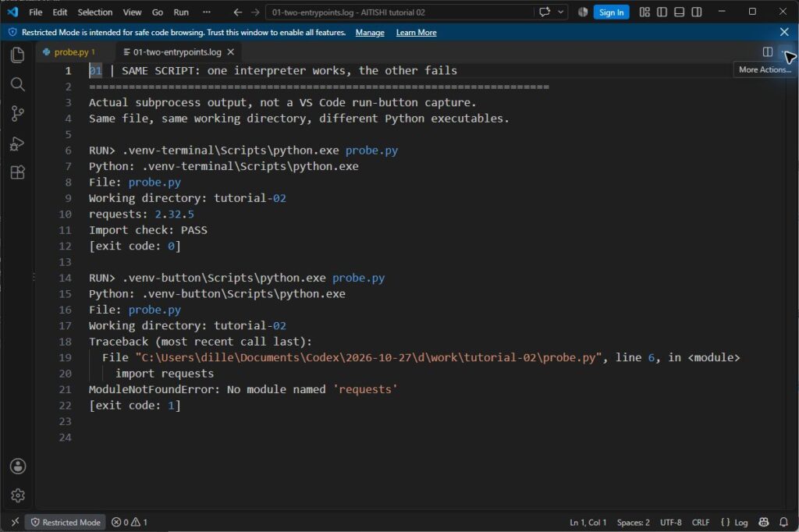This screenshot has width=799, height=532.
Task: Open the Source Control view
Action: 17,113
